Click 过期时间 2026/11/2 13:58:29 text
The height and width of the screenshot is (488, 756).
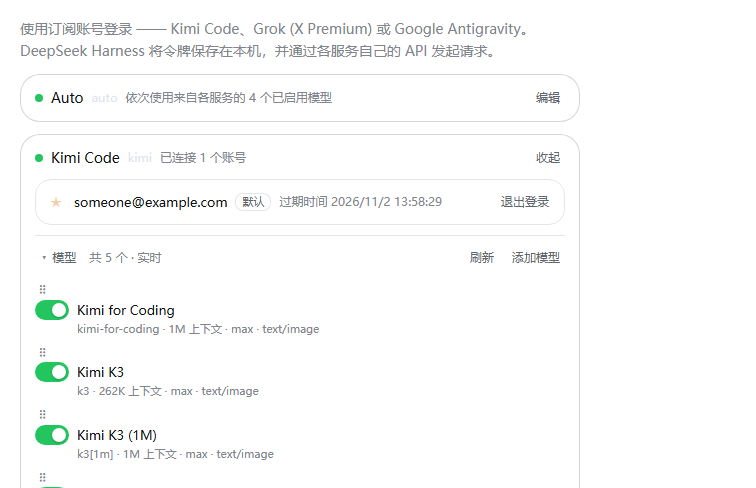click(x=361, y=202)
